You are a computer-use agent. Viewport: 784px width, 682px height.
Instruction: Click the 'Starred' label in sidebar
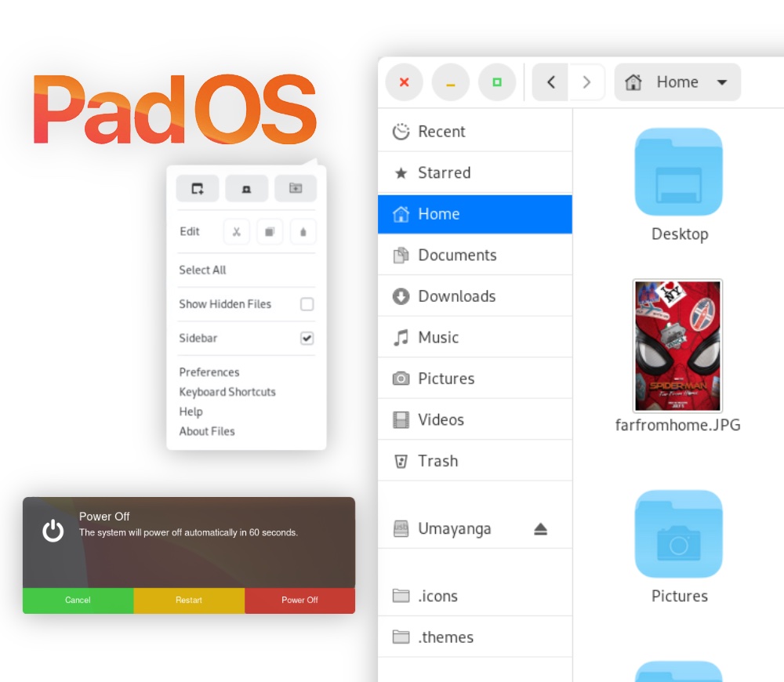[445, 173]
